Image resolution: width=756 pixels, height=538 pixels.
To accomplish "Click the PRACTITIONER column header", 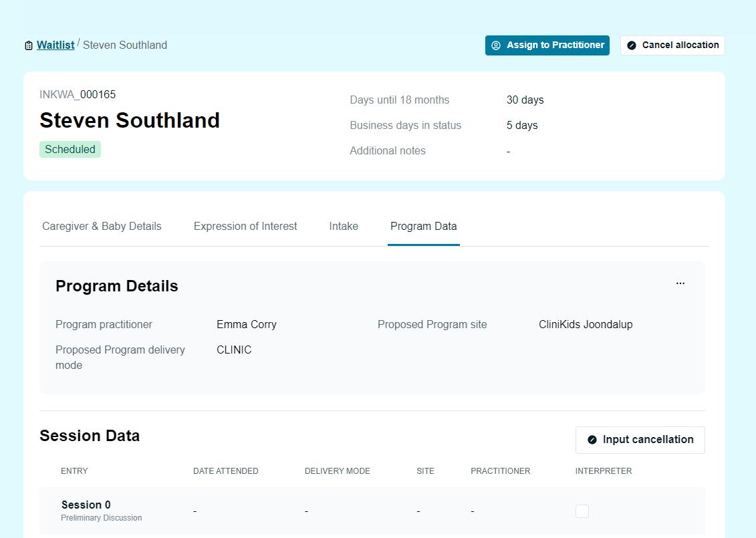I will tap(500, 471).
